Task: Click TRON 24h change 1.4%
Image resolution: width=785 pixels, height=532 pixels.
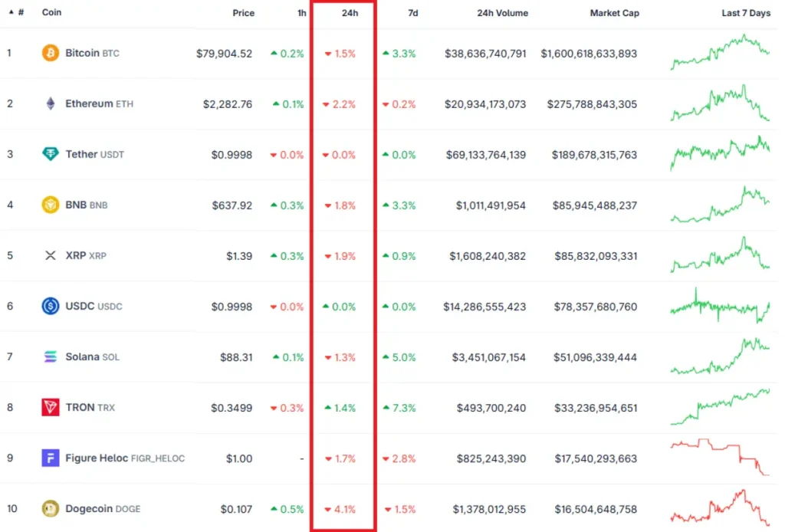Action: point(340,408)
